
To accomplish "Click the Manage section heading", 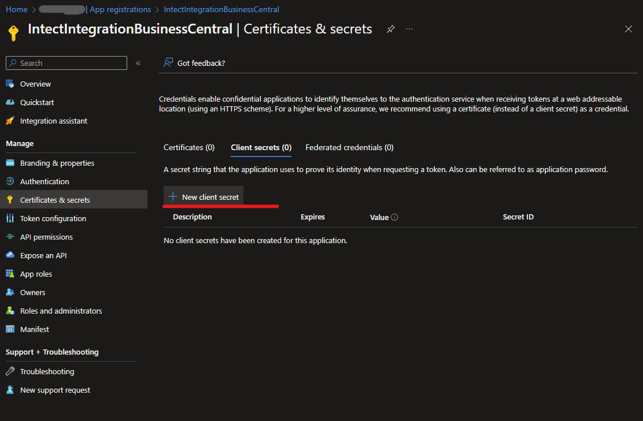I will [x=20, y=143].
